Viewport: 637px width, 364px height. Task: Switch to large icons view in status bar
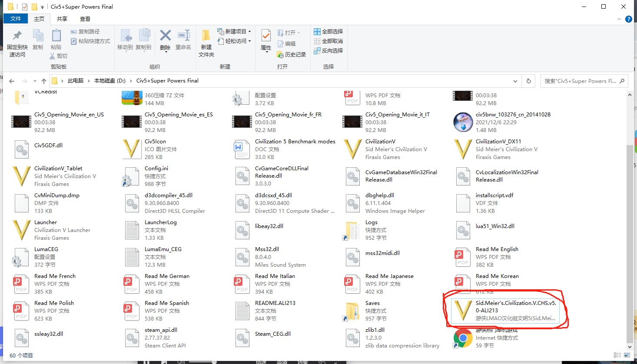(x=627, y=355)
